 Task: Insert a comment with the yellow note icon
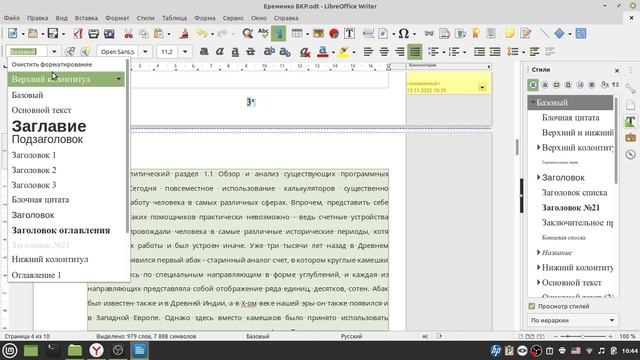510,33
